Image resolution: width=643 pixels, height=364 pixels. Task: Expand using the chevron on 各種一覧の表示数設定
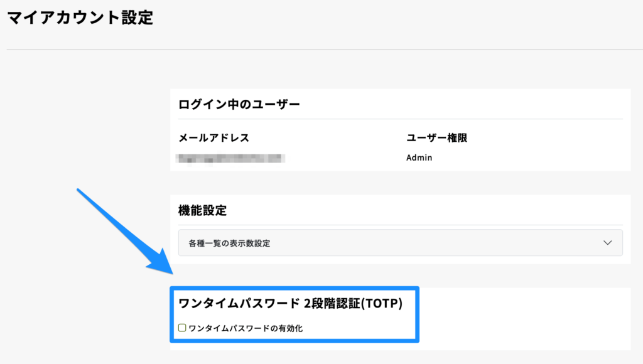(x=607, y=243)
